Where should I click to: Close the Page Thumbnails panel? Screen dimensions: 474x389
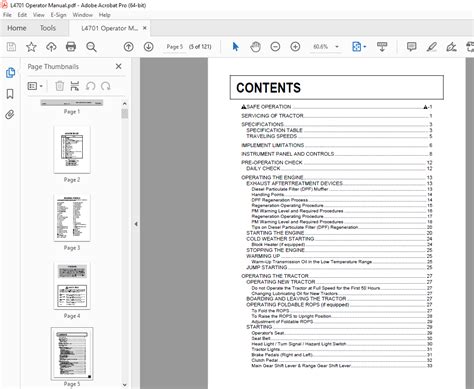pos(118,67)
